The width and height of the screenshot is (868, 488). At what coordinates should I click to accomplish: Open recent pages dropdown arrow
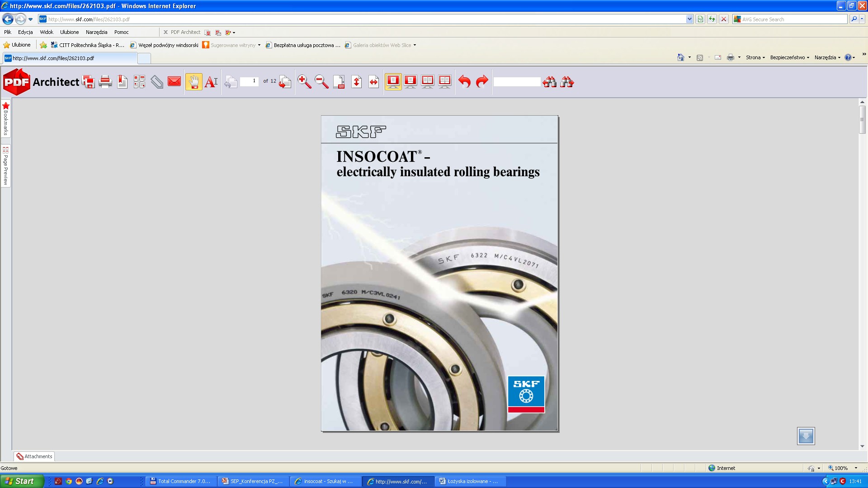coord(30,19)
